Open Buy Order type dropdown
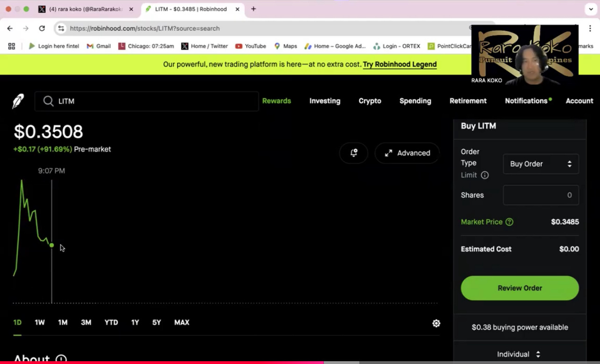The height and width of the screenshot is (364, 600). 541,164
